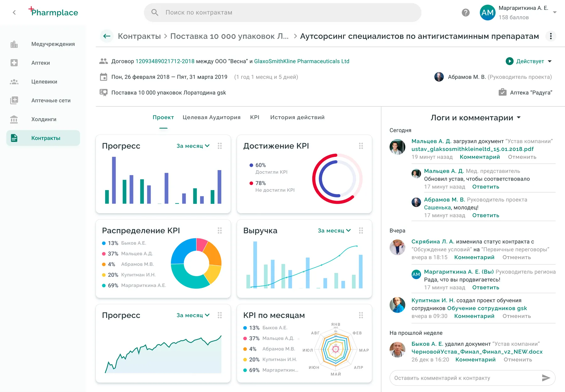The image size is (565, 392).
Task: Expand the user account dropdown arrow
Action: tap(555, 13)
